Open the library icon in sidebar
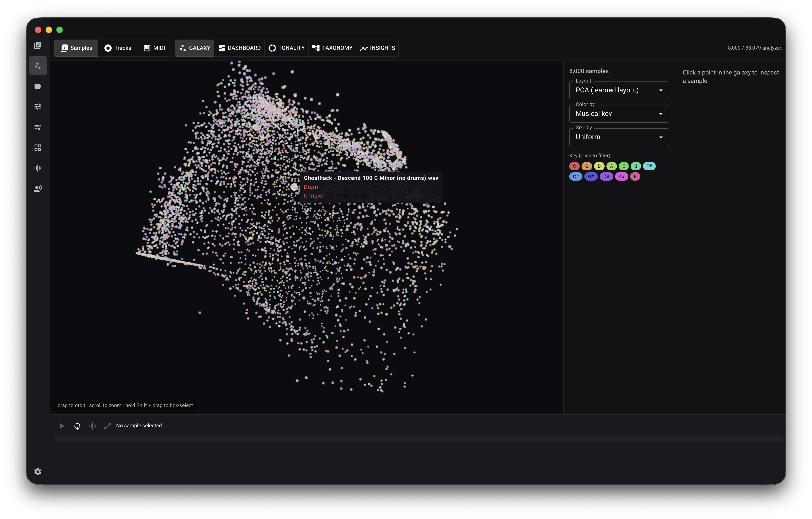This screenshot has height=519, width=812. point(38,45)
